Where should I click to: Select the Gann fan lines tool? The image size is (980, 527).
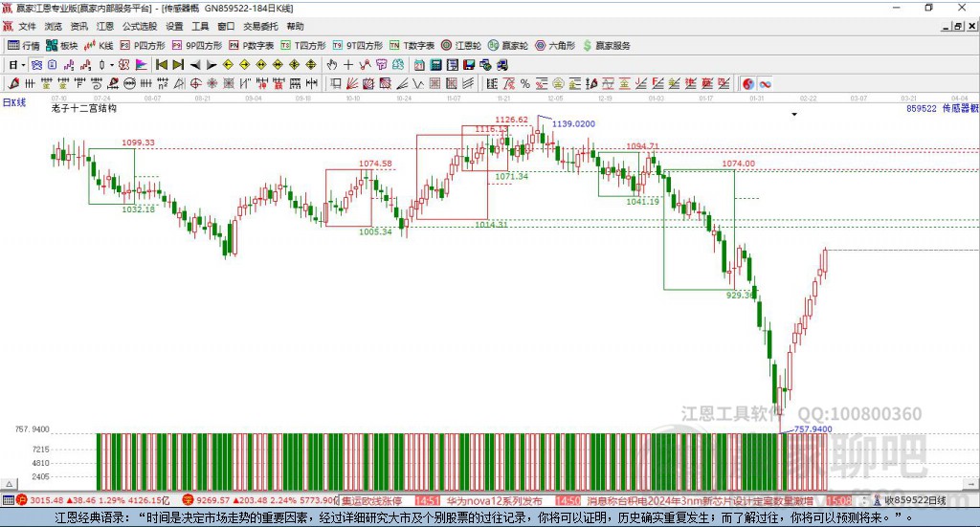(352, 83)
